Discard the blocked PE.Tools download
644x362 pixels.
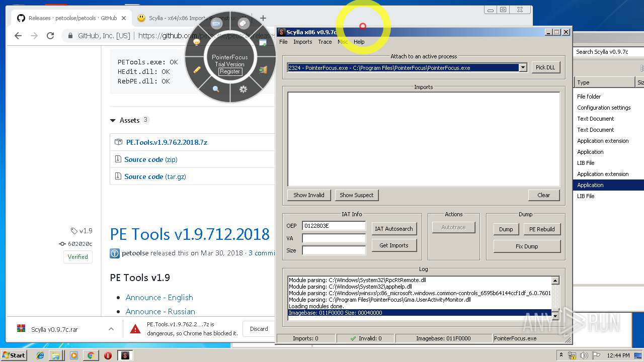coord(259,329)
